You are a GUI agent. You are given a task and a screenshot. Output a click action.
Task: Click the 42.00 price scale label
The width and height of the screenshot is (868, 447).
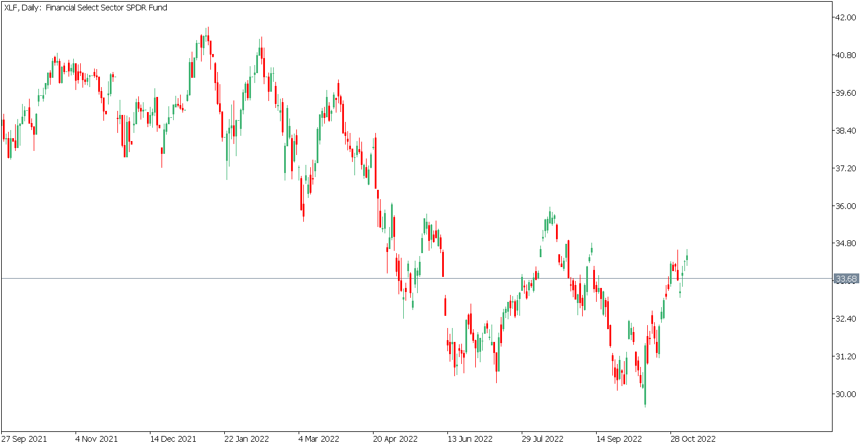[845, 17]
